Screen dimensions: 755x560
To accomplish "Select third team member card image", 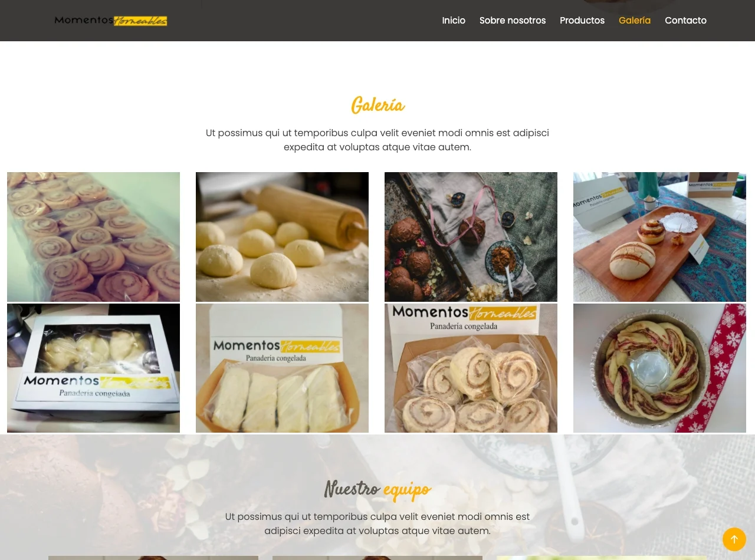I will pos(602,558).
